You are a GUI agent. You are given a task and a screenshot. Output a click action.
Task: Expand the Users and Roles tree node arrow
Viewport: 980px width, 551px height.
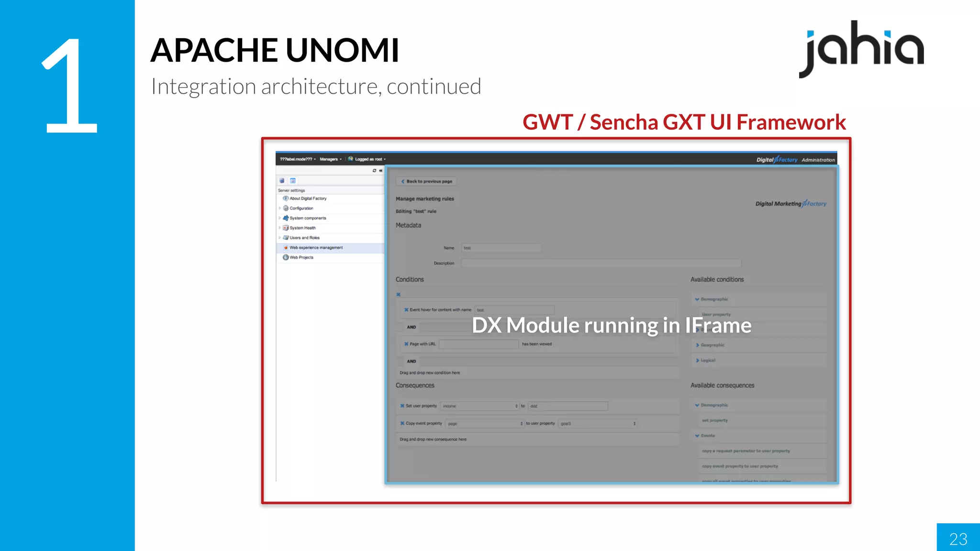(280, 238)
